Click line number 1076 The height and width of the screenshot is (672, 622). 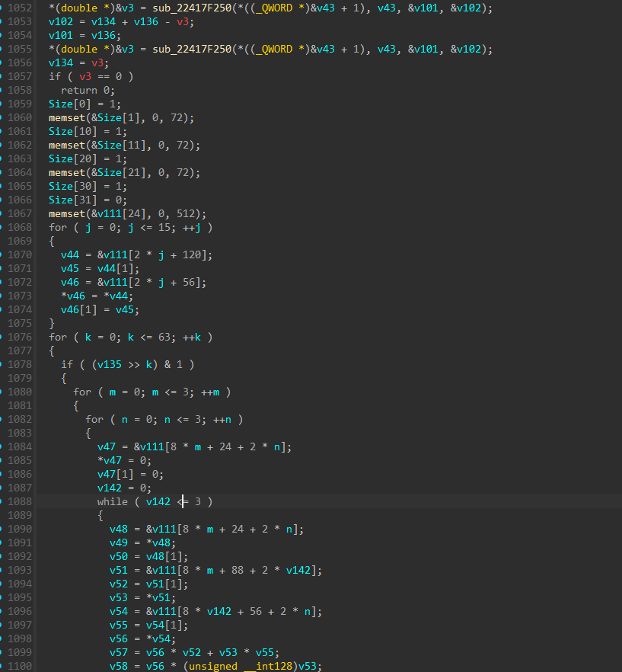(x=21, y=337)
